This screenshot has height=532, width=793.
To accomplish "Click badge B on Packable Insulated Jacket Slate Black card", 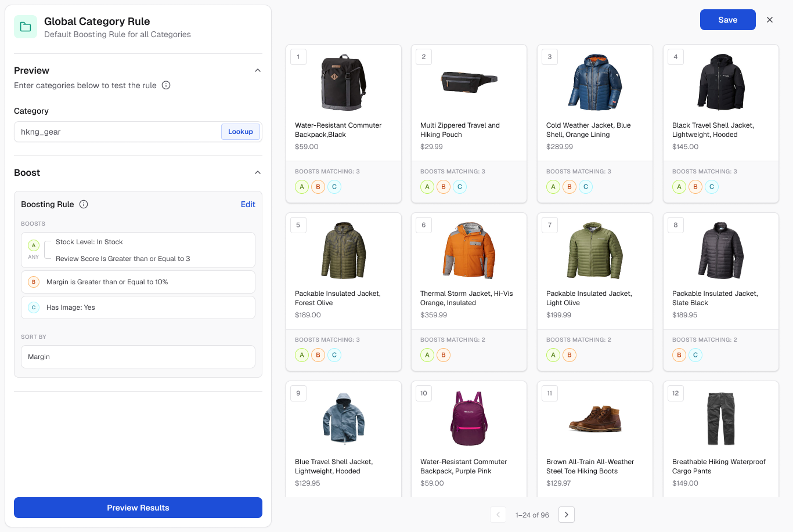I will pyautogui.click(x=679, y=355).
